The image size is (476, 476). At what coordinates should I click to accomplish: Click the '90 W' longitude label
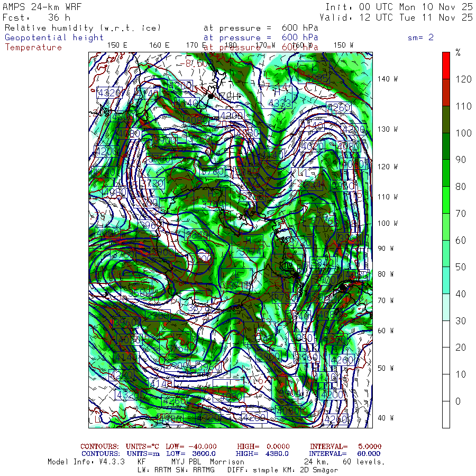point(386,249)
